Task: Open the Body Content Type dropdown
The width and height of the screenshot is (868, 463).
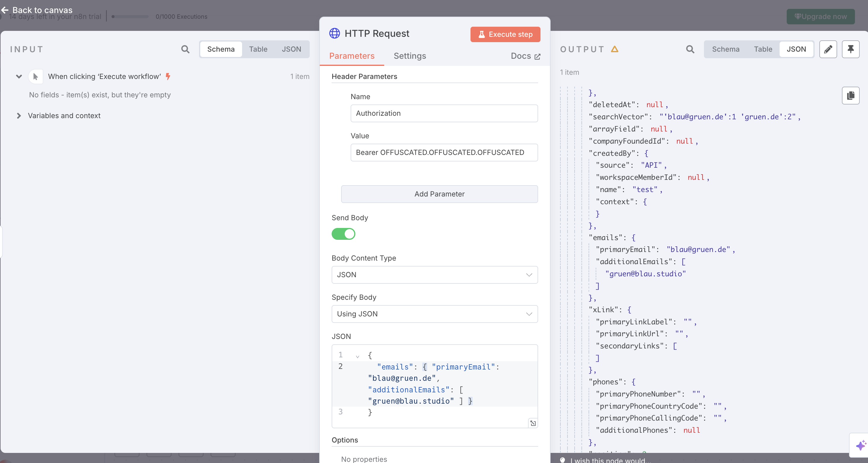Action: click(434, 275)
